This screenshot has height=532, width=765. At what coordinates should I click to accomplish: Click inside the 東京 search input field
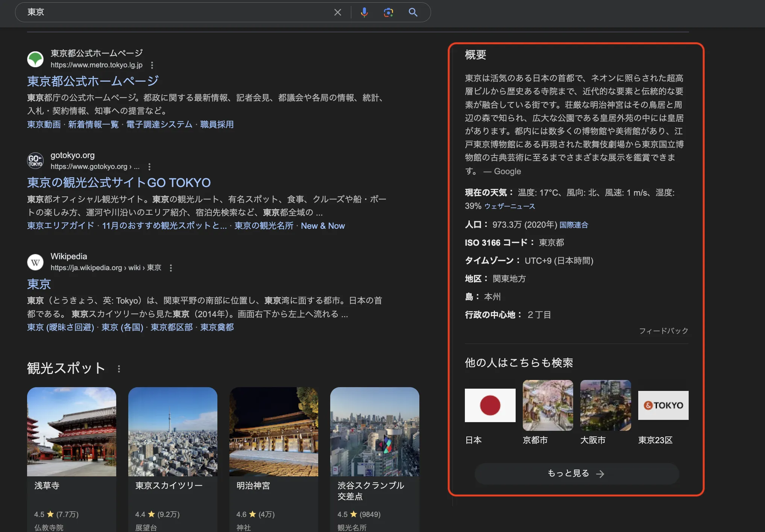177,12
